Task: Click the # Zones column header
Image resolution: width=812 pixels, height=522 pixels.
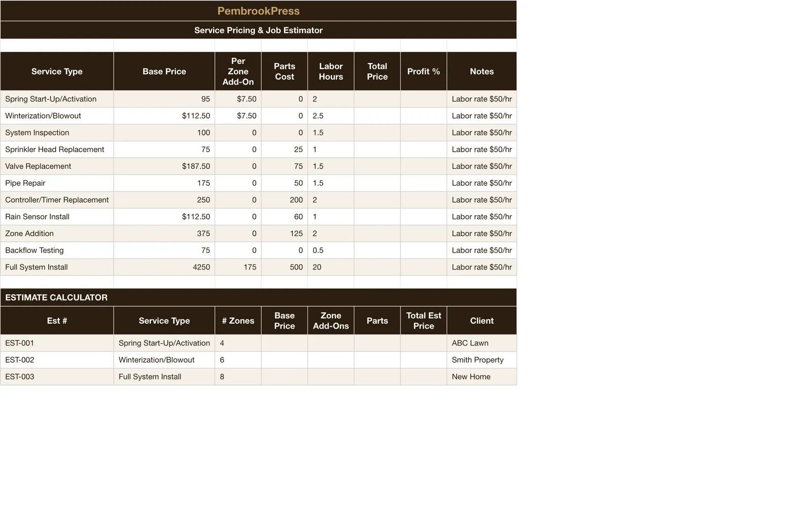Action: click(x=238, y=321)
